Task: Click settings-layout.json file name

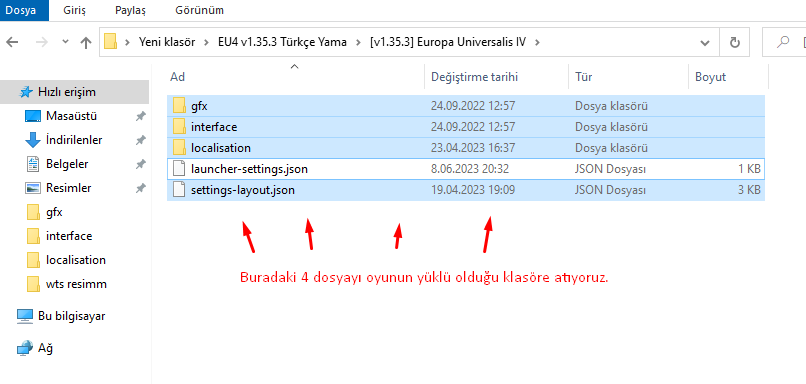Action: (x=243, y=190)
